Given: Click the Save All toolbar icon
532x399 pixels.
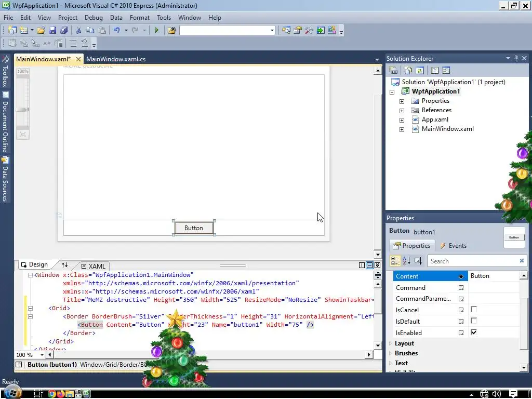Looking at the screenshot, I should 64,30.
